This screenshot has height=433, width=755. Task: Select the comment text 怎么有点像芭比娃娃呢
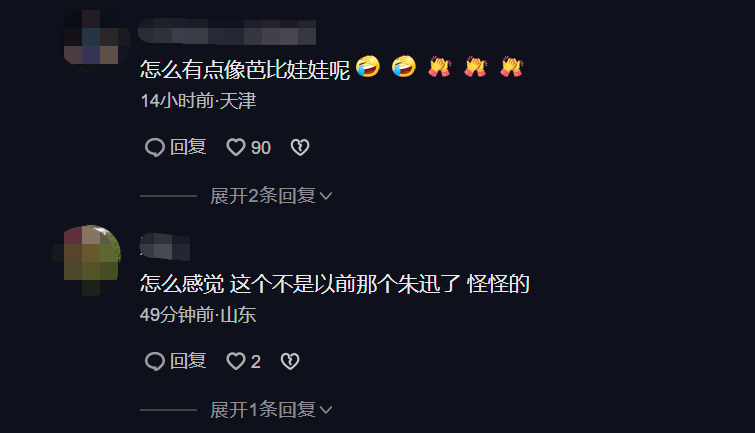[x=245, y=69]
